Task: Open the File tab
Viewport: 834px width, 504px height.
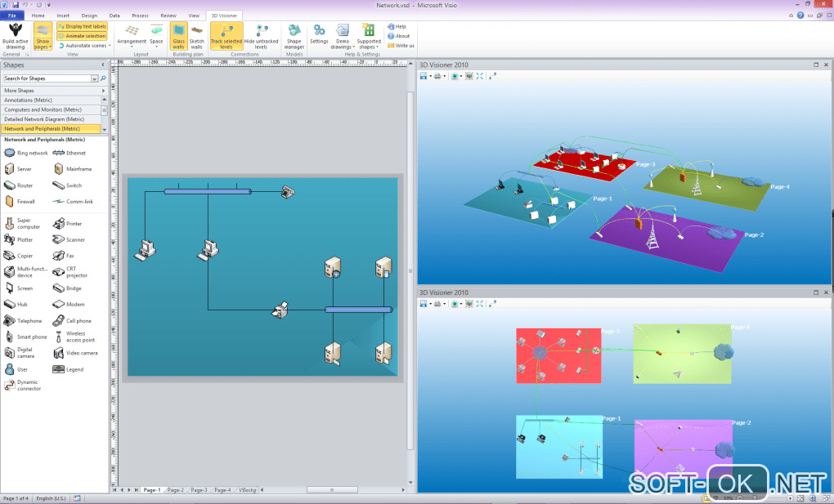Action: click(11, 16)
